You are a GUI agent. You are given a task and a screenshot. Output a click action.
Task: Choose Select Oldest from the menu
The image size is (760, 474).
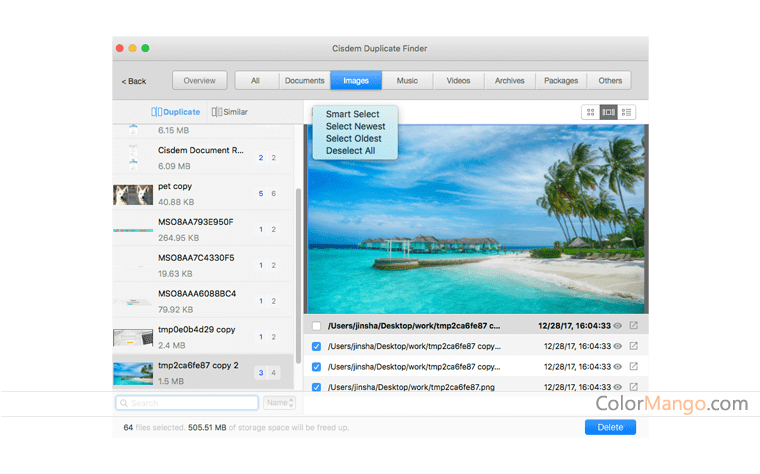[353, 138]
